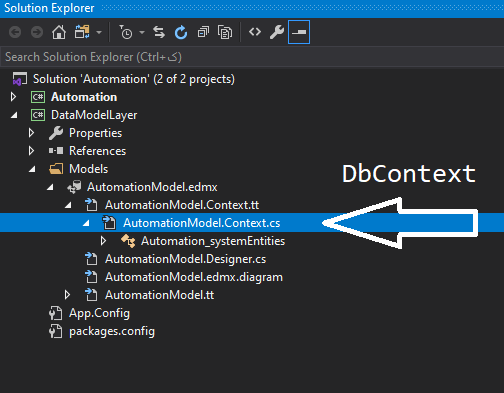Image resolution: width=504 pixels, height=393 pixels.
Task: Click the Home icon in toolbar
Action: [59, 32]
